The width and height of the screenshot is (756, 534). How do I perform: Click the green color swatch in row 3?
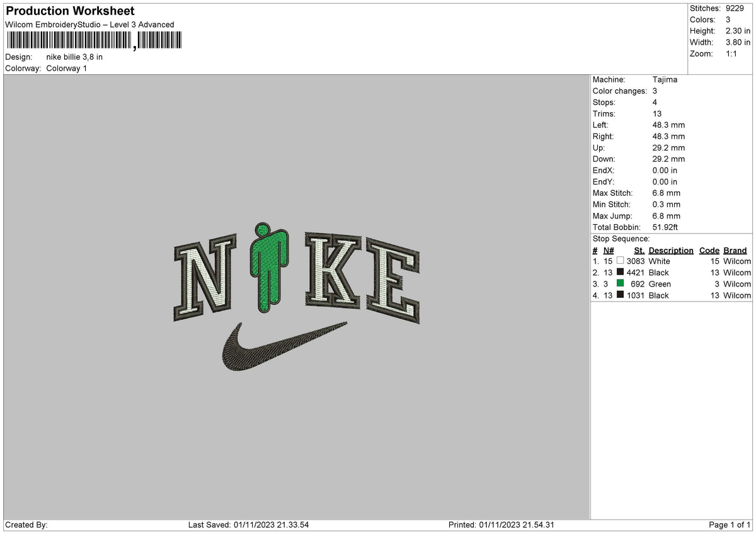[621, 283]
